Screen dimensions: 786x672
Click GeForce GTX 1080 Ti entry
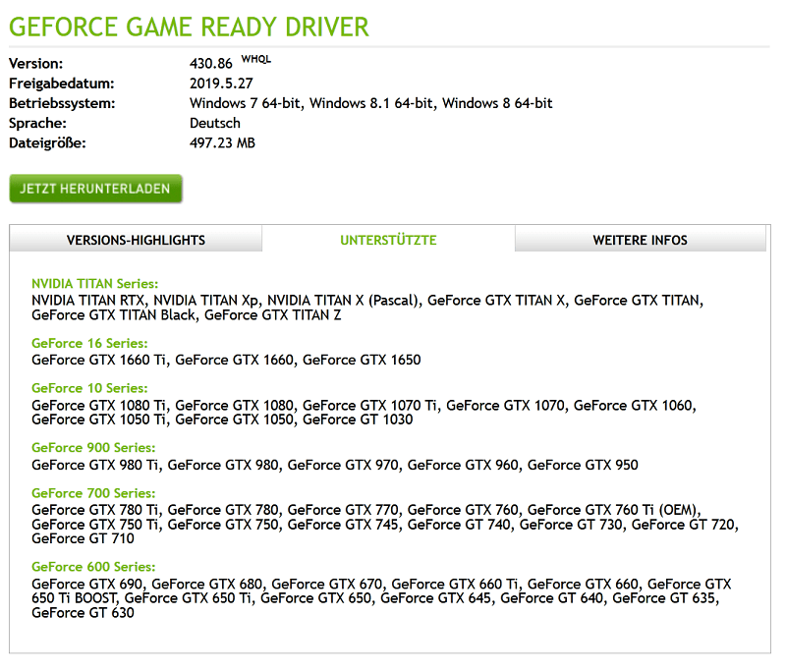click(x=99, y=405)
